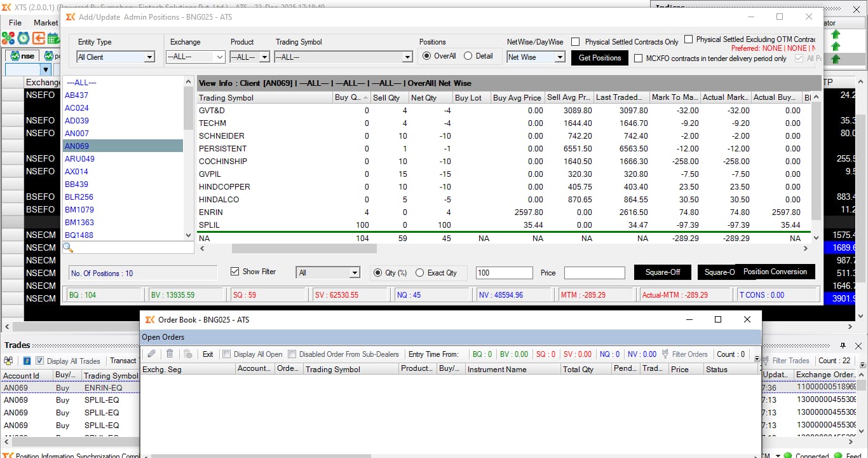Click the Order Book toolbar overflow arrow
Viewport: 868px width, 458px height.
pos(757,359)
